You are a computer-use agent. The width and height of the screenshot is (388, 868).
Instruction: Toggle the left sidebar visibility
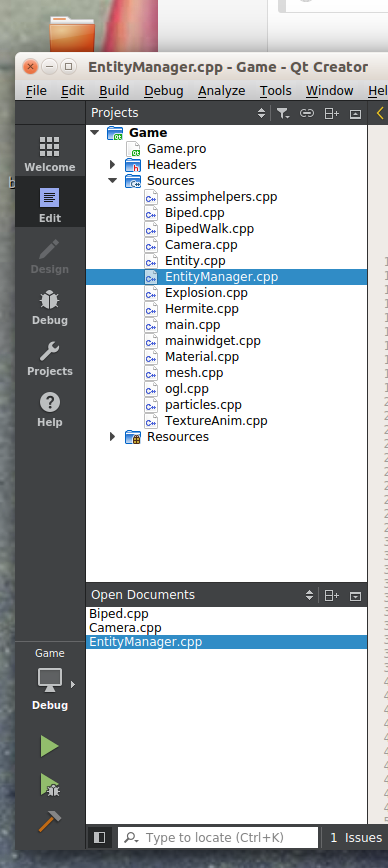(100, 838)
